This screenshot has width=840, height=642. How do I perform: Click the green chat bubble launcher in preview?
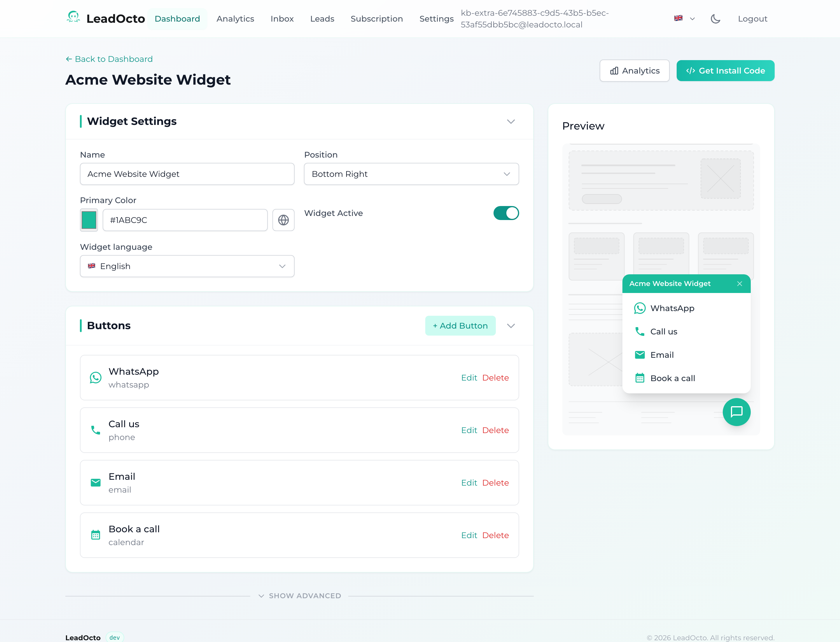736,412
